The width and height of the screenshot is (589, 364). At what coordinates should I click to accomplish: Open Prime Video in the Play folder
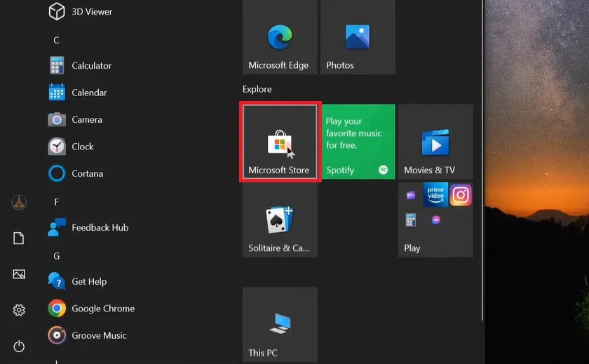[435, 195]
